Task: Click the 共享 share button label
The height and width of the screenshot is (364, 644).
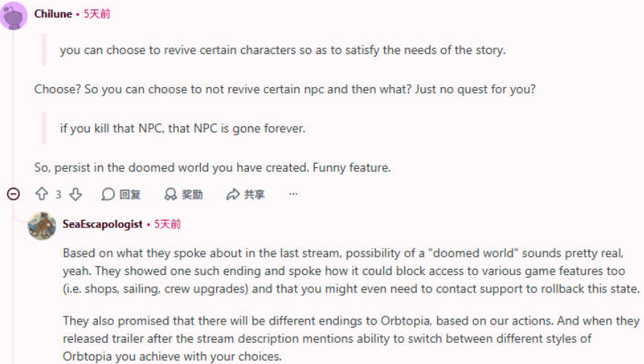Action: click(x=254, y=194)
